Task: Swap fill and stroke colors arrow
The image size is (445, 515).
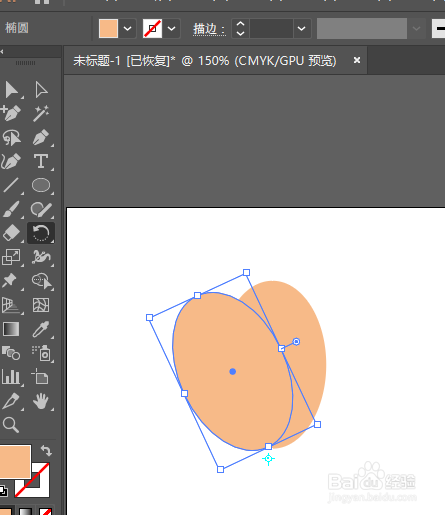Action: (x=46, y=451)
